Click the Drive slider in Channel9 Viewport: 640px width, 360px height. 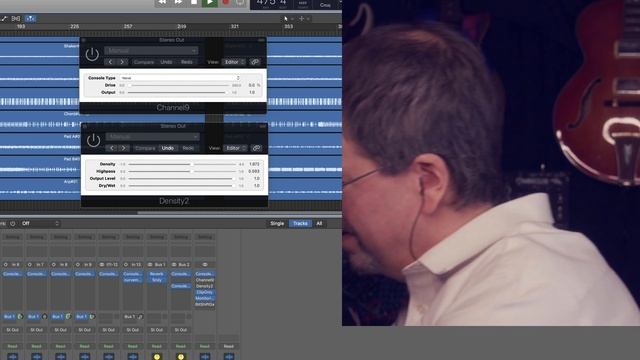[178, 85]
